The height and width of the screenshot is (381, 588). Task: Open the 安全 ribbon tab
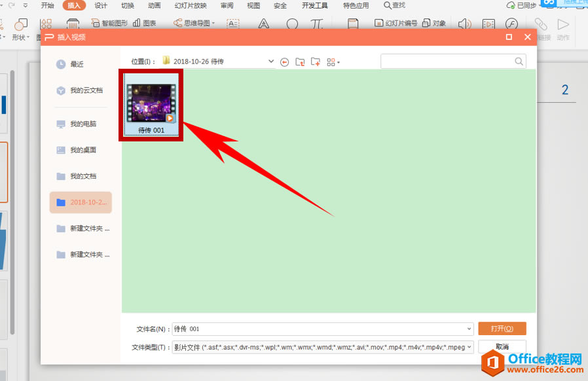280,6
